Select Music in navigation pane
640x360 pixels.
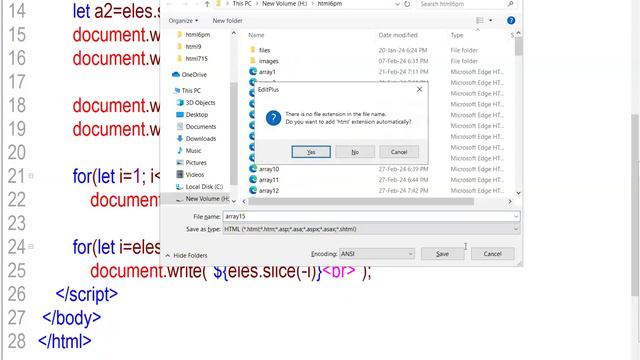click(x=193, y=151)
